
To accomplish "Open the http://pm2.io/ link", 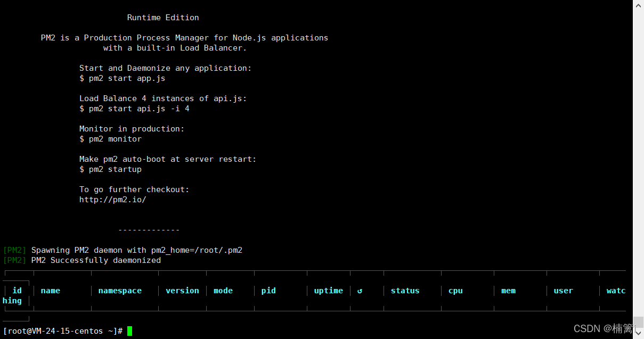I will [x=112, y=200].
